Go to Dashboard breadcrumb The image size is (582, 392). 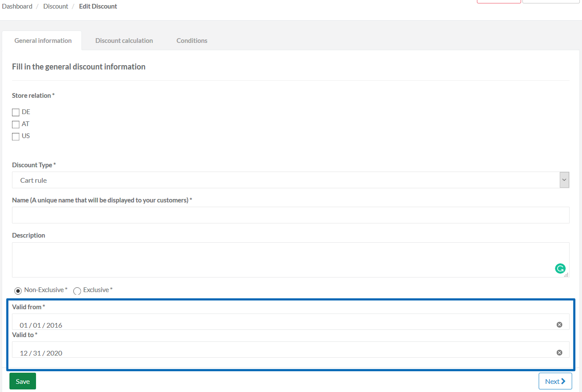point(17,6)
